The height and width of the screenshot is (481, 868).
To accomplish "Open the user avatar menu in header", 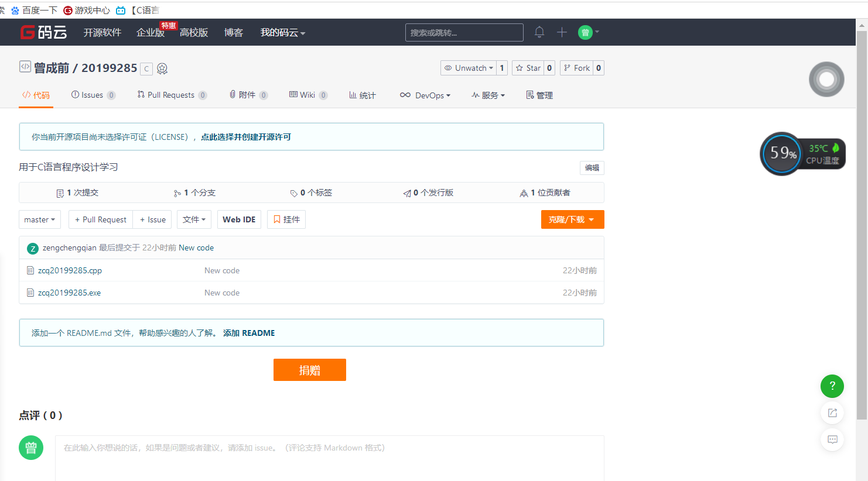I will pos(588,32).
